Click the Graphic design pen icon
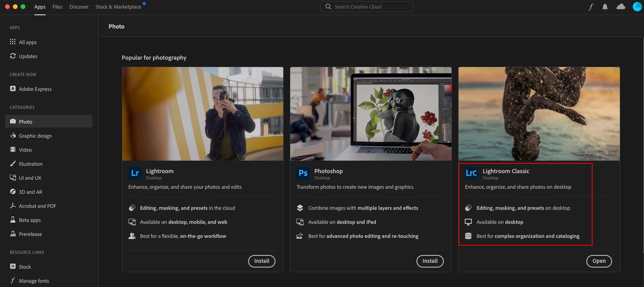644x287 pixels. [x=13, y=135]
